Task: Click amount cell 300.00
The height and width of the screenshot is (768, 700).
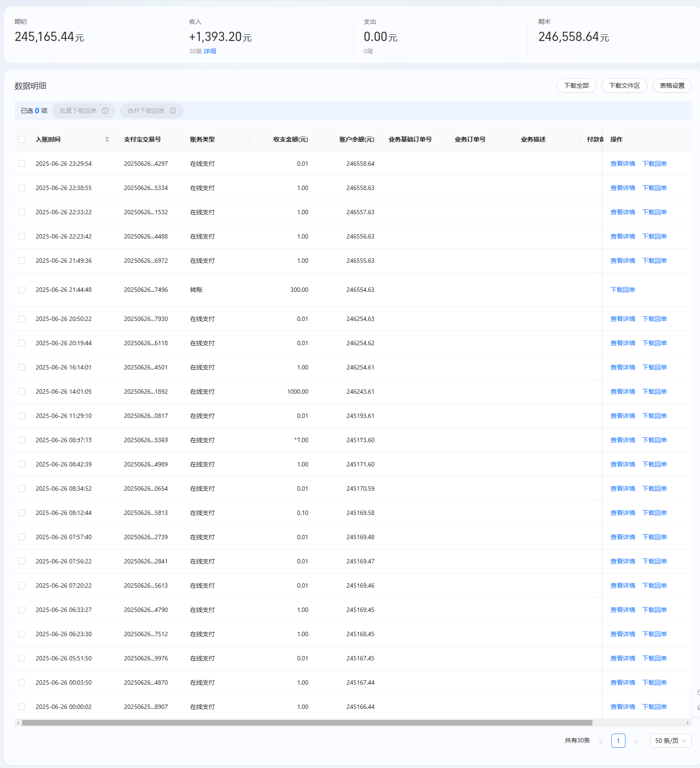Action: click(x=299, y=290)
